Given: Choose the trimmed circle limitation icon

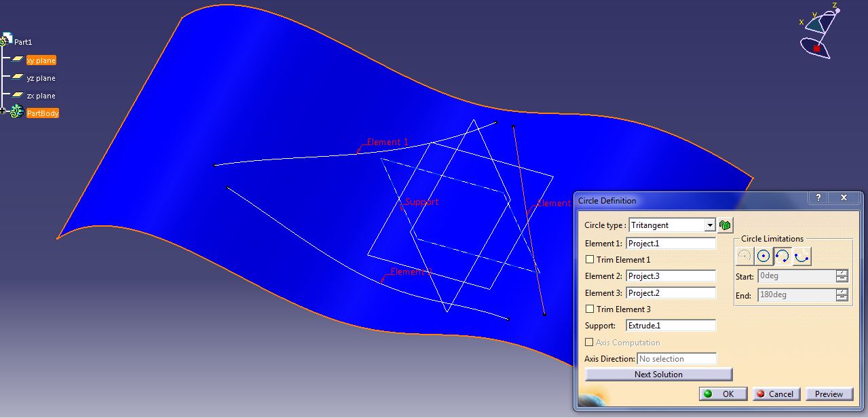Looking at the screenshot, I should [782, 256].
